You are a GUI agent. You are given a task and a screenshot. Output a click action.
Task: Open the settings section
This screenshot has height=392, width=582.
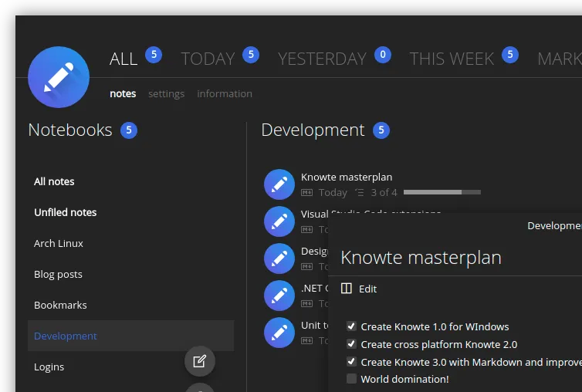pyautogui.click(x=166, y=94)
